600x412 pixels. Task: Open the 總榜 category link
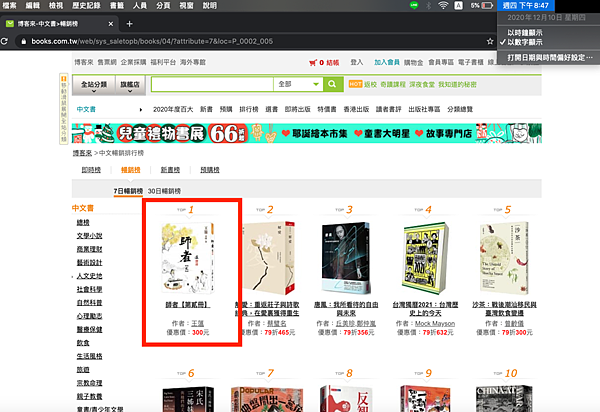click(83, 223)
